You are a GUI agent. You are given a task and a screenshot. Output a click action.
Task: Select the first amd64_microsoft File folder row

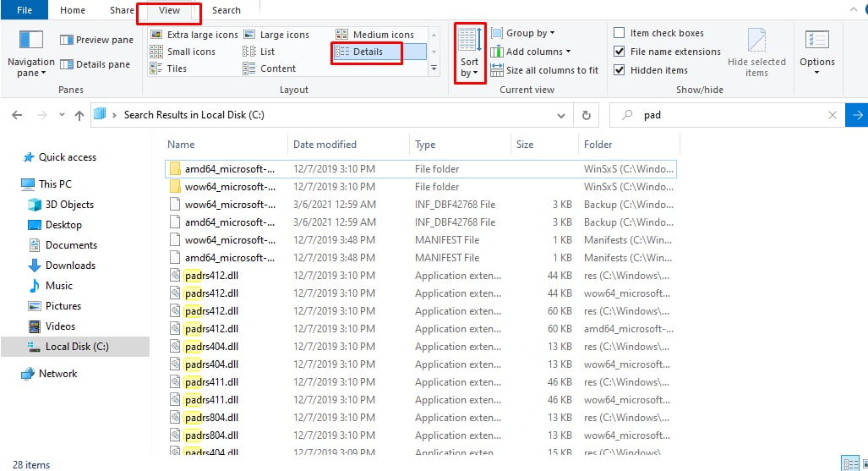point(421,169)
